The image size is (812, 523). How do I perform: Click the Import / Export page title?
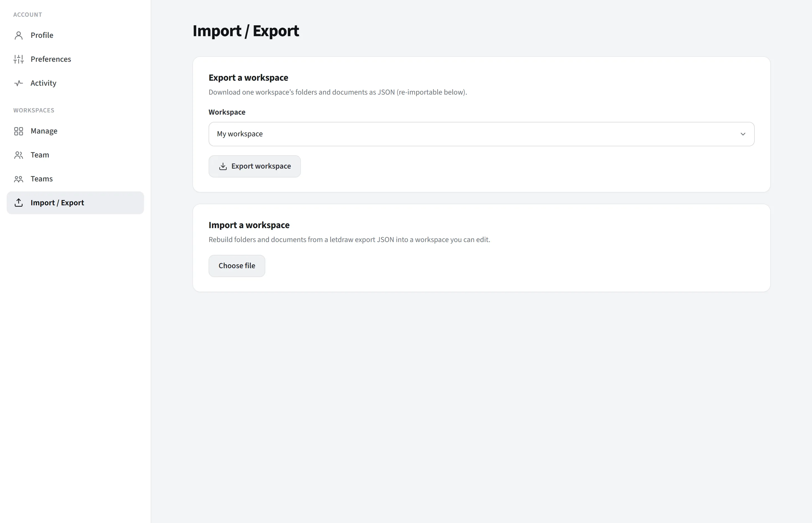tap(246, 31)
